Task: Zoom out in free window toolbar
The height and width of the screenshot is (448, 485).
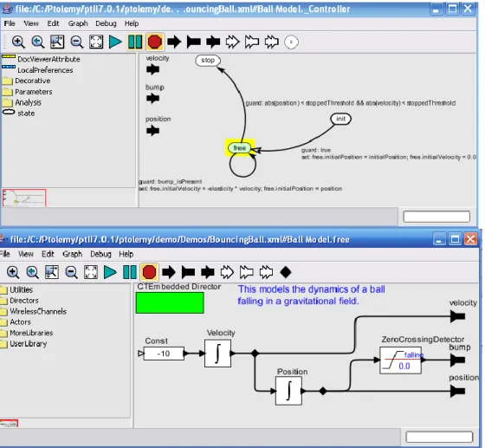Action: click(71, 272)
